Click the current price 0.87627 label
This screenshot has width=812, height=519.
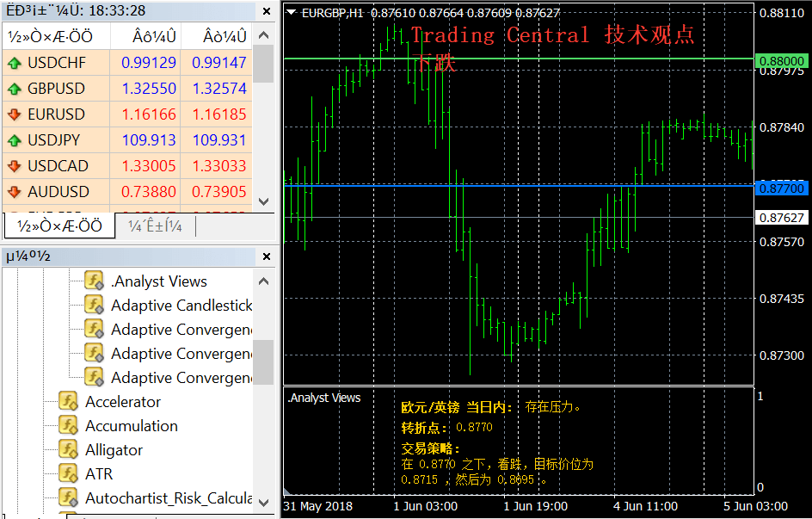(781, 218)
